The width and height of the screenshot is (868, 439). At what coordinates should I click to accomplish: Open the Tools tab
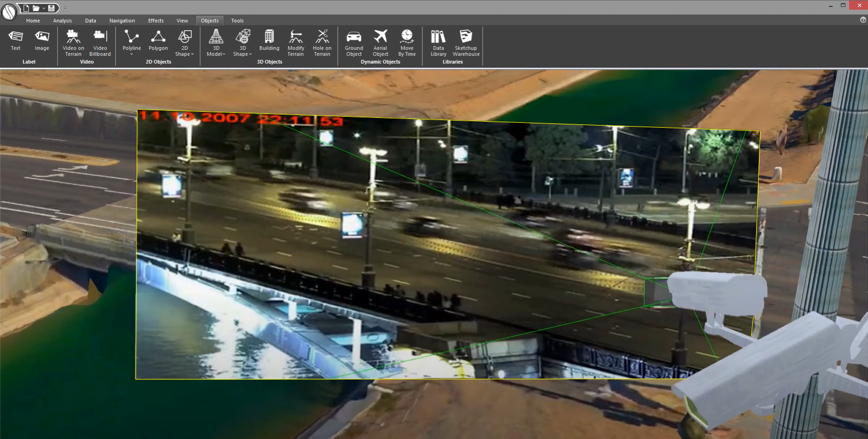click(237, 20)
